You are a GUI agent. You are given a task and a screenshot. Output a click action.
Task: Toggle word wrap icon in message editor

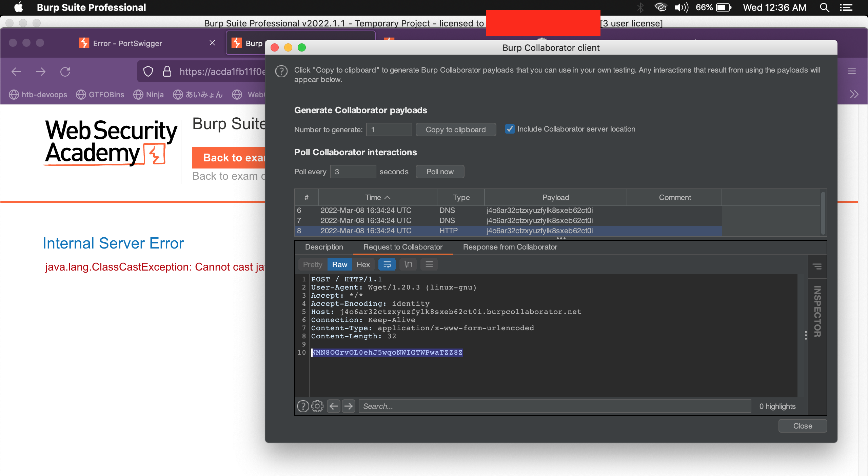pyautogui.click(x=387, y=264)
